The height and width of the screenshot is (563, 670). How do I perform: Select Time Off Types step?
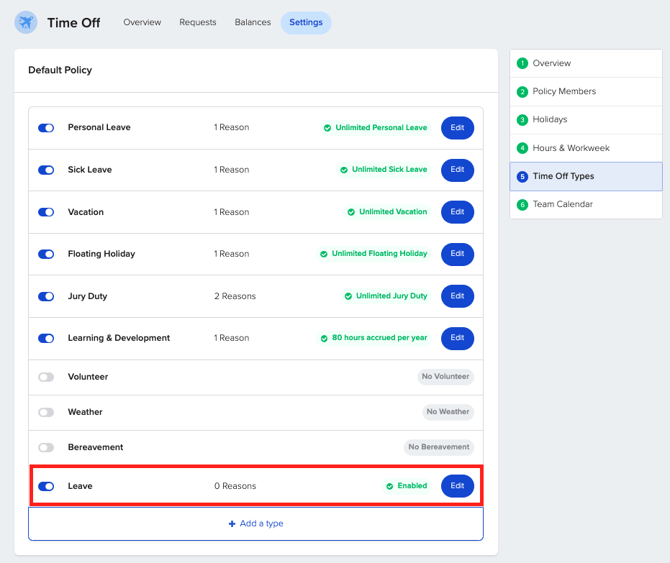pos(586,176)
